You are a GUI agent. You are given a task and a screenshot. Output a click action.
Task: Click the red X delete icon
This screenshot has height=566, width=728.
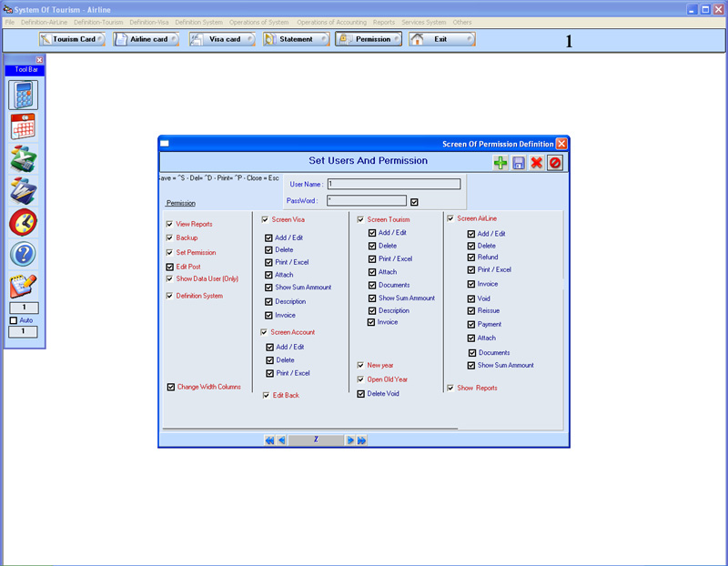tap(537, 162)
